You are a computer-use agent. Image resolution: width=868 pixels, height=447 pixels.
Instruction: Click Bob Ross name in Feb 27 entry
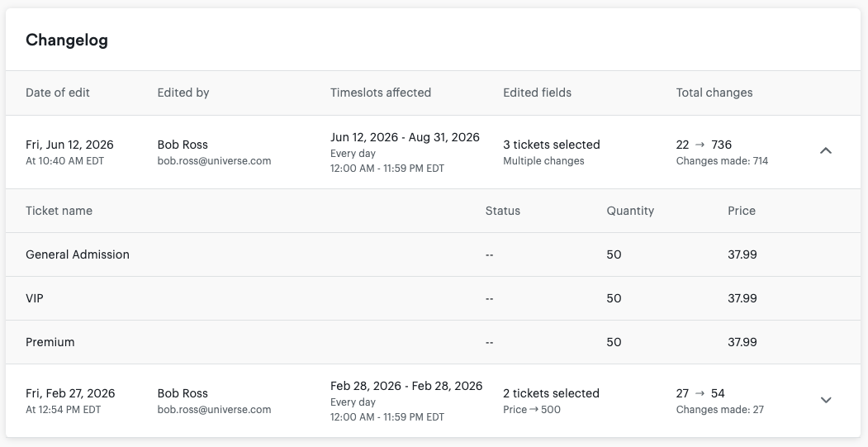click(183, 393)
